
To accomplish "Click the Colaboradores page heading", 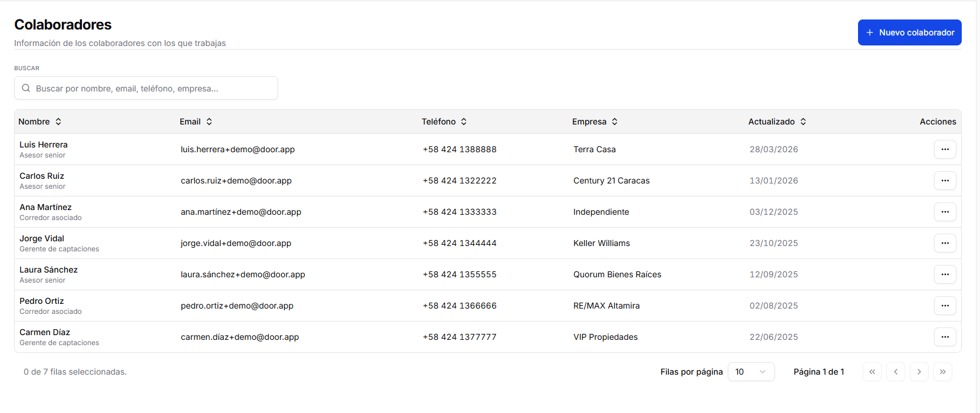I will coord(63,25).
